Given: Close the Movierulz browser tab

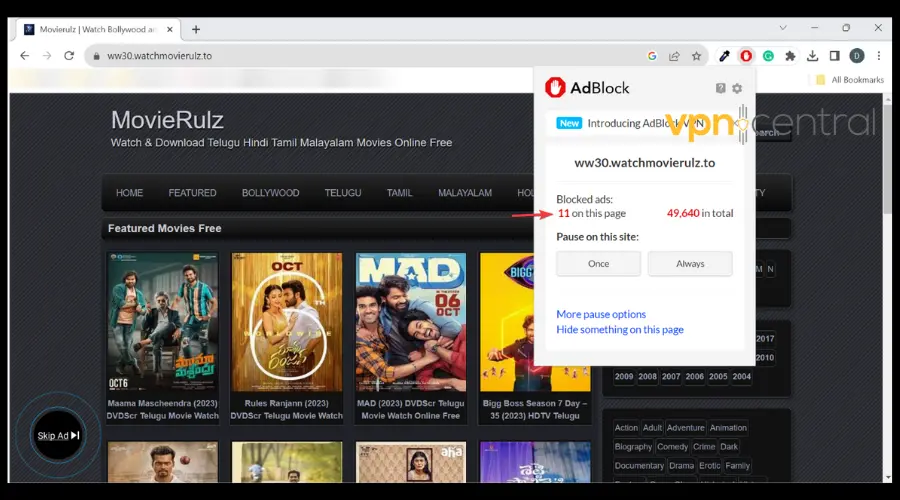Looking at the screenshot, I should (x=169, y=29).
